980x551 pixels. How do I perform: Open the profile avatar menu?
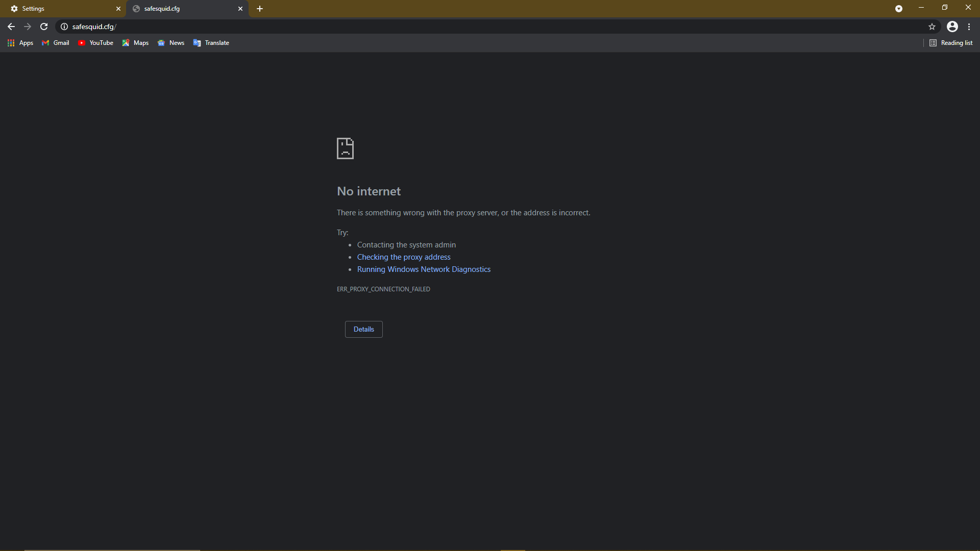[952, 27]
